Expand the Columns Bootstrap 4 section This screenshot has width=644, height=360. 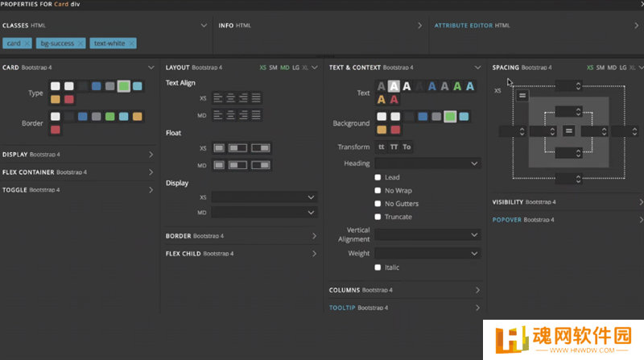tap(477, 290)
